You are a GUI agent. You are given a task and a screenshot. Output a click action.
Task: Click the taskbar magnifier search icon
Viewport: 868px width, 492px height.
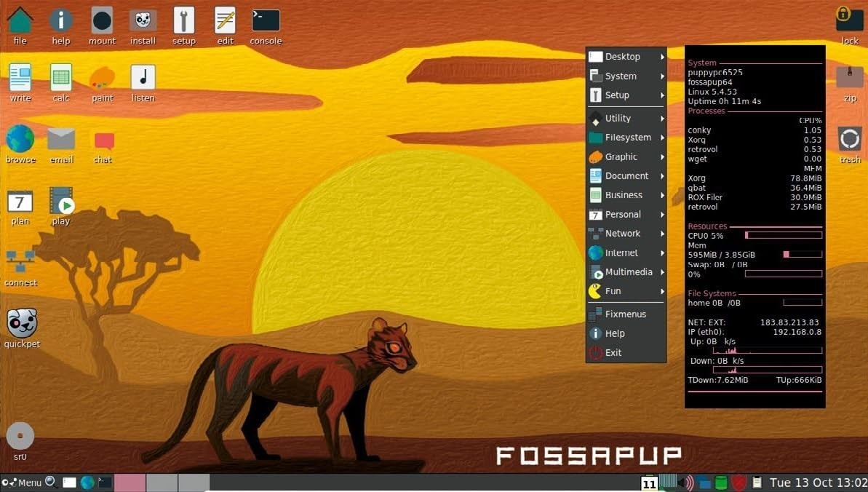[x=50, y=482]
